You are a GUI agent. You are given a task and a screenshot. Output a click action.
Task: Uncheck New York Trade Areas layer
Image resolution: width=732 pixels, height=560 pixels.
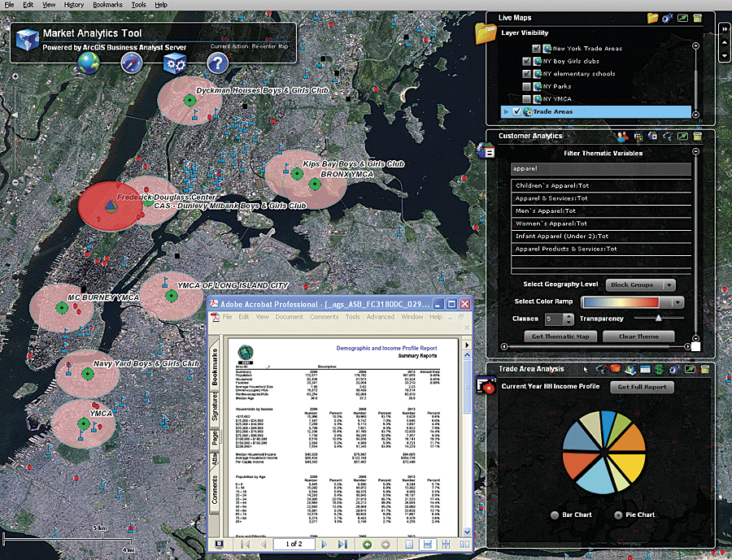[536, 49]
